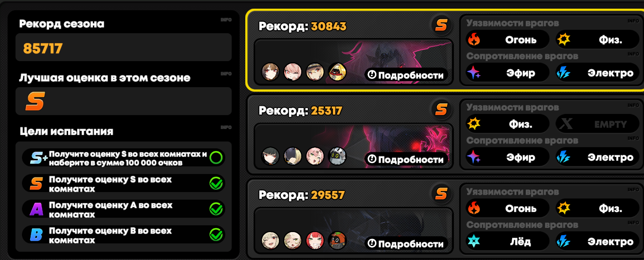Click the season record field showing 85717
Screen dimensions: 644x260
(x=124, y=48)
